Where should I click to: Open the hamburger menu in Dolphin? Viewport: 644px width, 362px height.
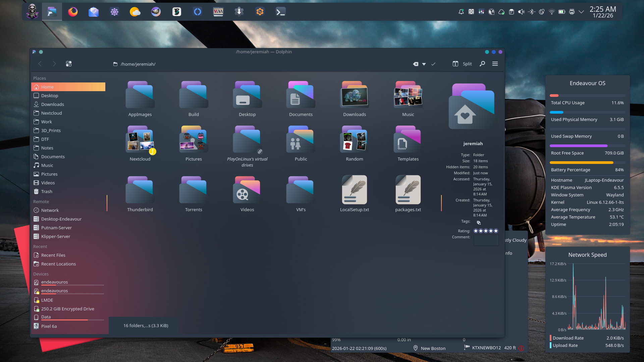click(x=495, y=64)
